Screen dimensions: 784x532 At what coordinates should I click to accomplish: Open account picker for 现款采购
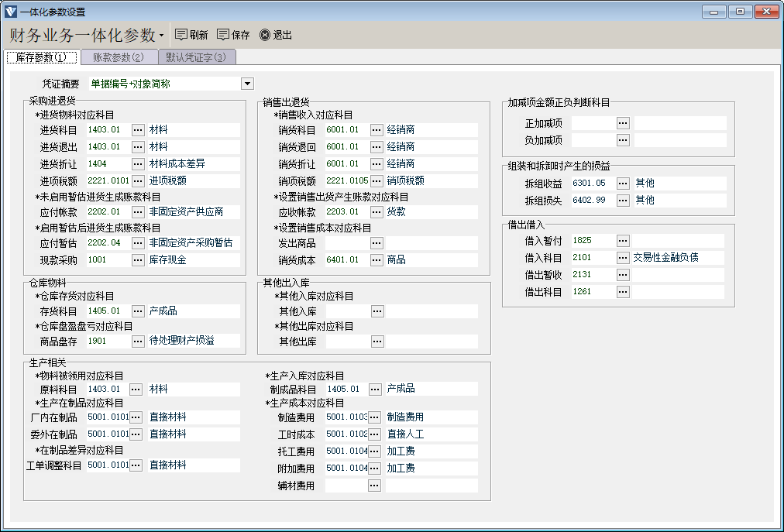pos(138,261)
